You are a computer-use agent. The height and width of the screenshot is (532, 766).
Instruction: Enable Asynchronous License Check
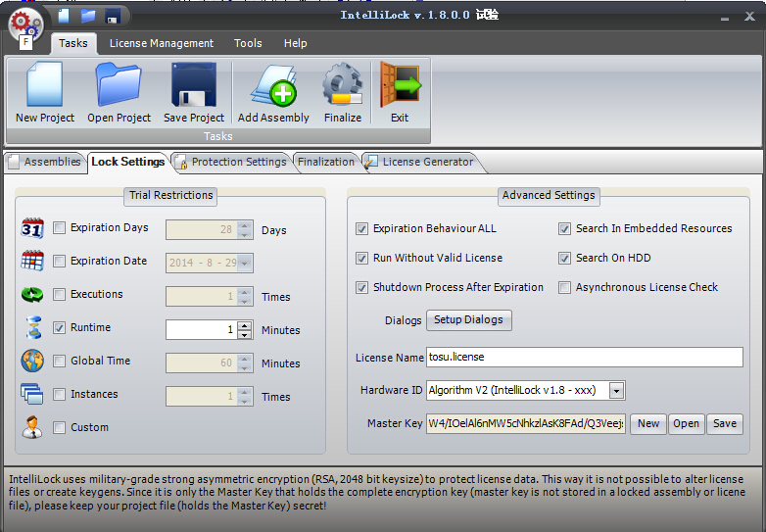coord(565,287)
